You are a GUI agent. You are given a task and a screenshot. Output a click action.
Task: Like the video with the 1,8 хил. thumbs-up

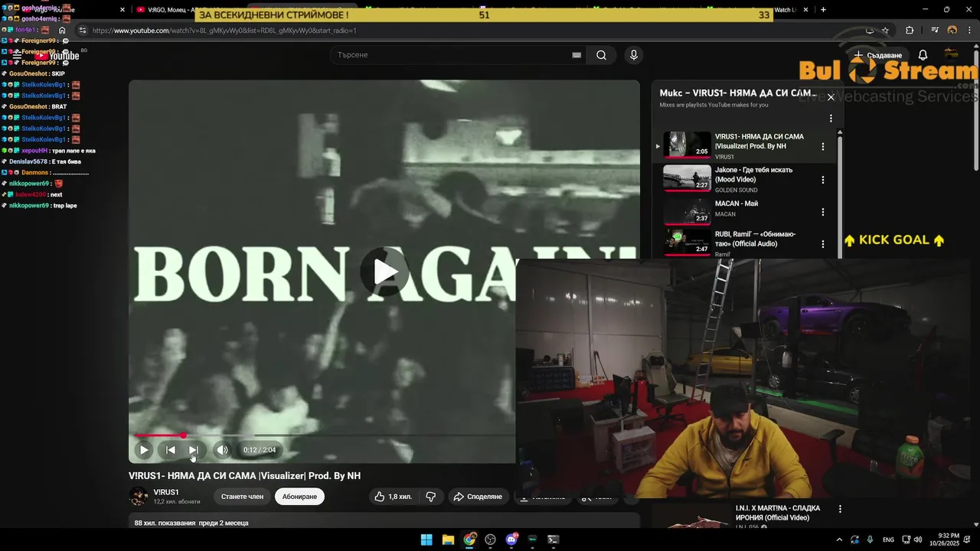pos(393,497)
